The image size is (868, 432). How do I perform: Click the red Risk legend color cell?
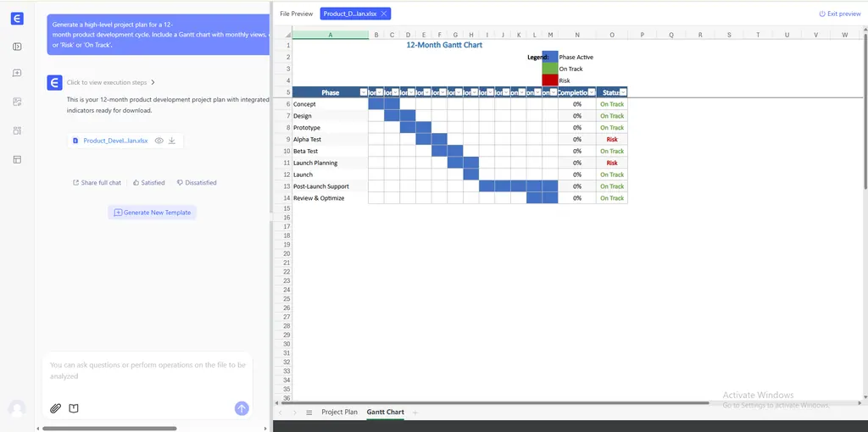(x=550, y=80)
